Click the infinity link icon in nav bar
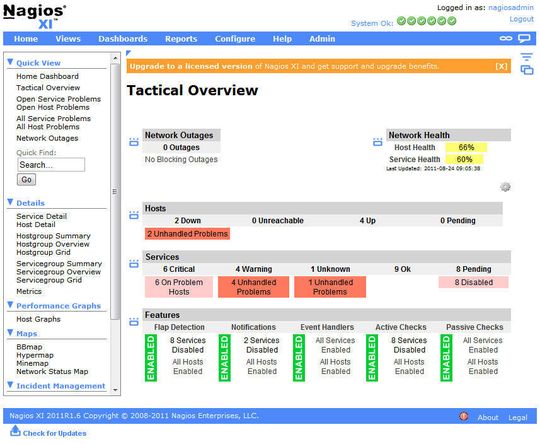The width and height of the screenshot is (540, 444). pos(506,38)
